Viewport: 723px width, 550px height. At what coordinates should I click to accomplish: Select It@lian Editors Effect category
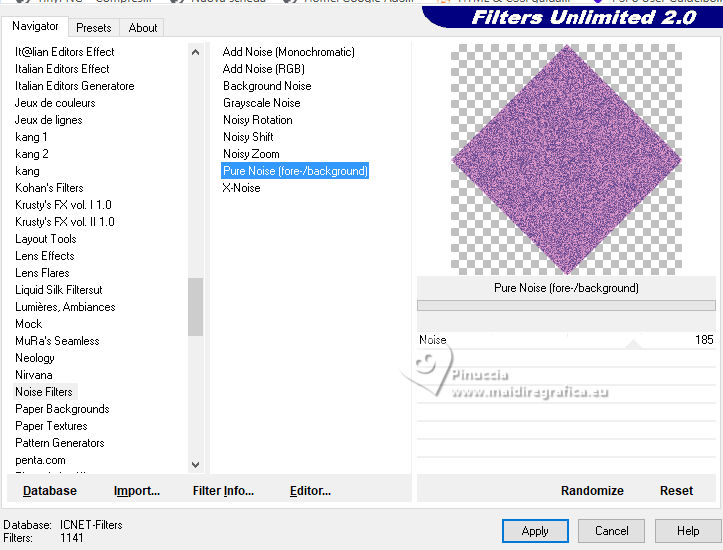click(x=65, y=52)
